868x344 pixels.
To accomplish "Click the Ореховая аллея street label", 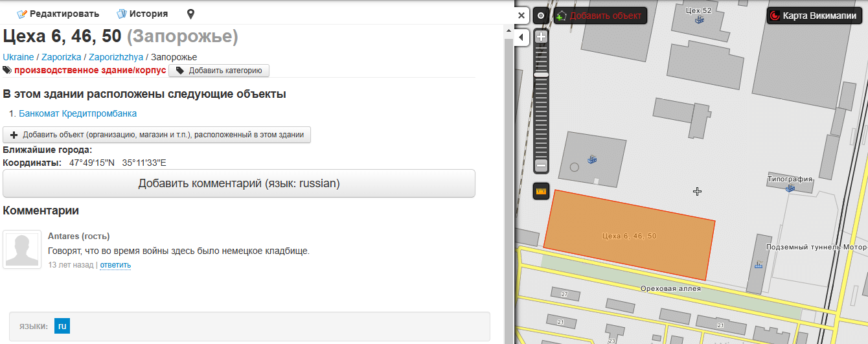I will (670, 289).
